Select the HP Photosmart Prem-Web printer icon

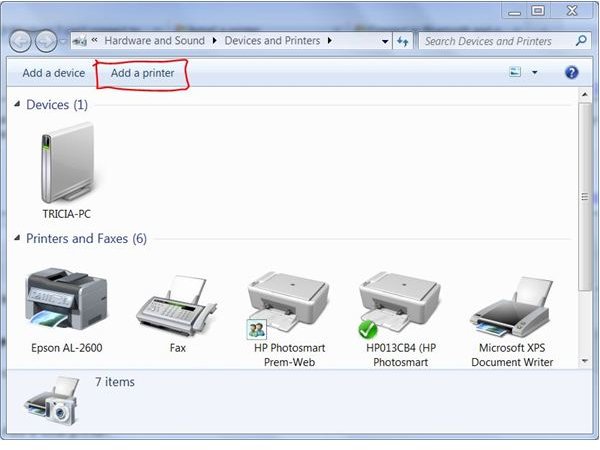pos(288,304)
